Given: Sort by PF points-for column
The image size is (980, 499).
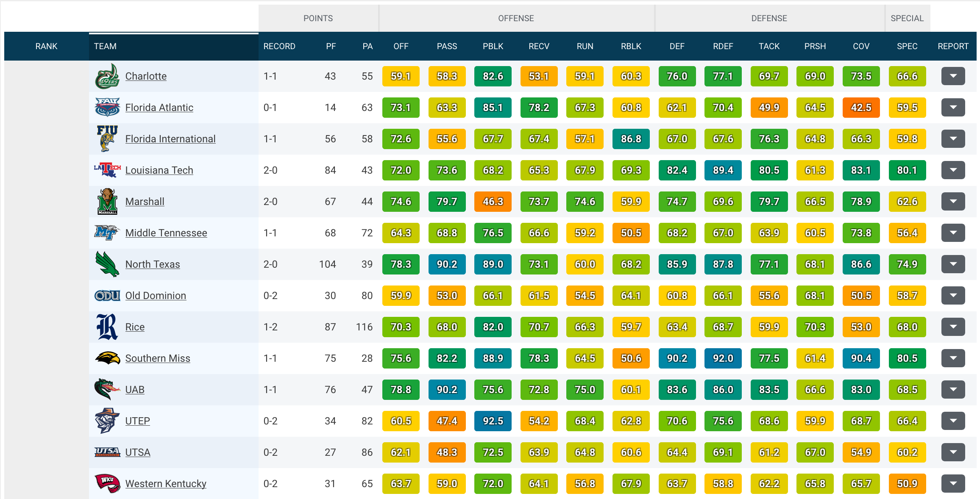Looking at the screenshot, I should pyautogui.click(x=331, y=46).
